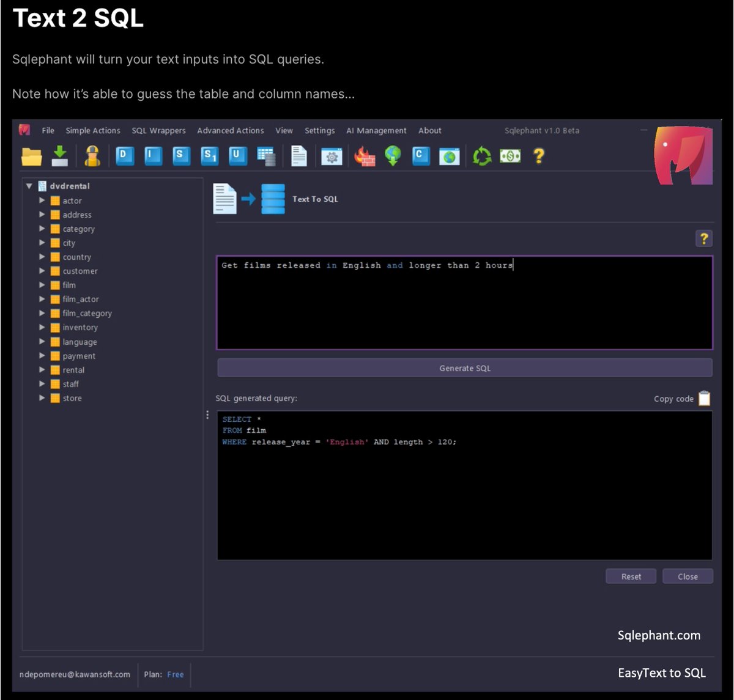
Task: Open the About menu
Action: (x=430, y=130)
